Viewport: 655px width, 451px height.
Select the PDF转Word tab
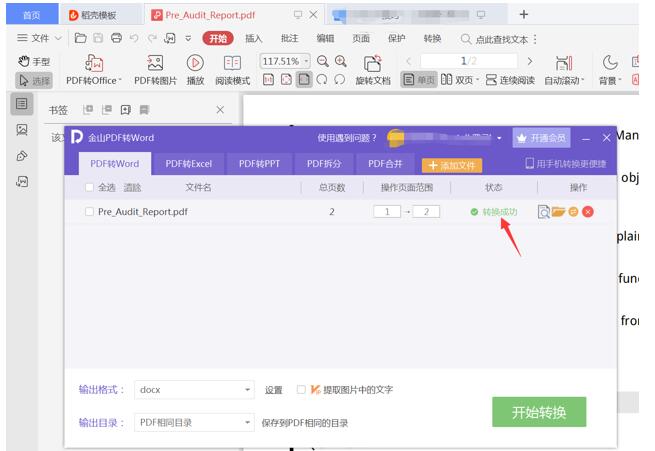[x=115, y=164]
